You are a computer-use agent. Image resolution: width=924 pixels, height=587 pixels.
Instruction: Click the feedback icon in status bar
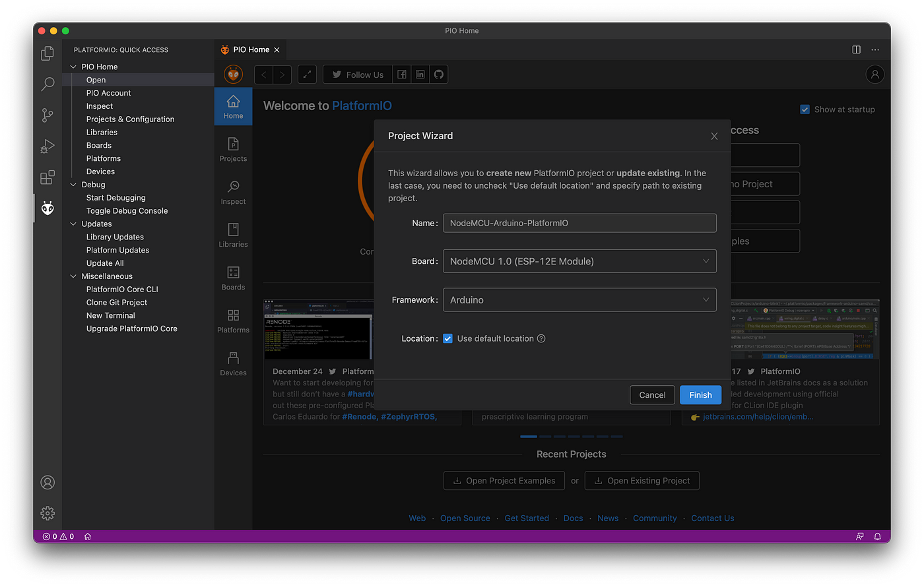(x=859, y=536)
